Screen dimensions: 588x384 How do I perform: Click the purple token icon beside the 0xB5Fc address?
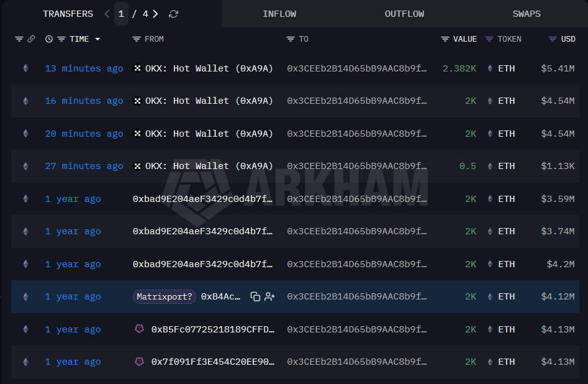[x=140, y=329]
